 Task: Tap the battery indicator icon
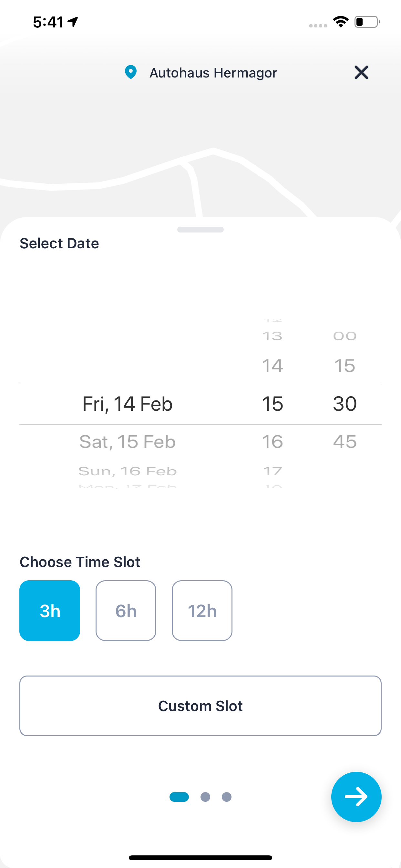coord(367,22)
